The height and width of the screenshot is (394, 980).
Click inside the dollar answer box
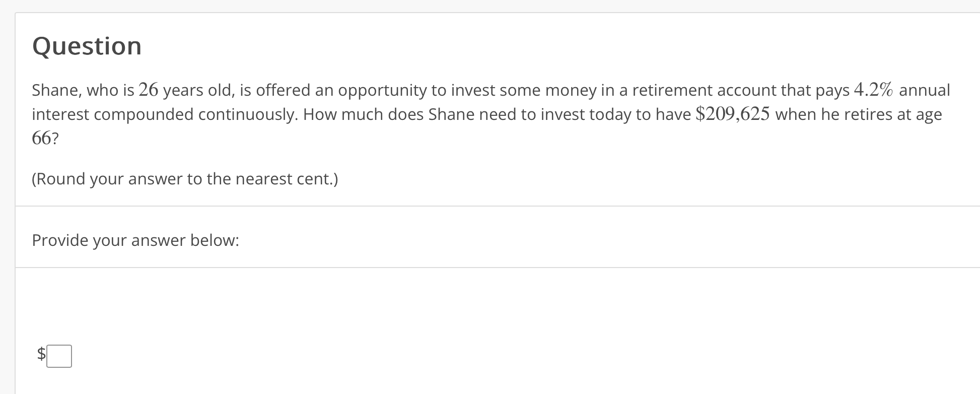pos(59,356)
